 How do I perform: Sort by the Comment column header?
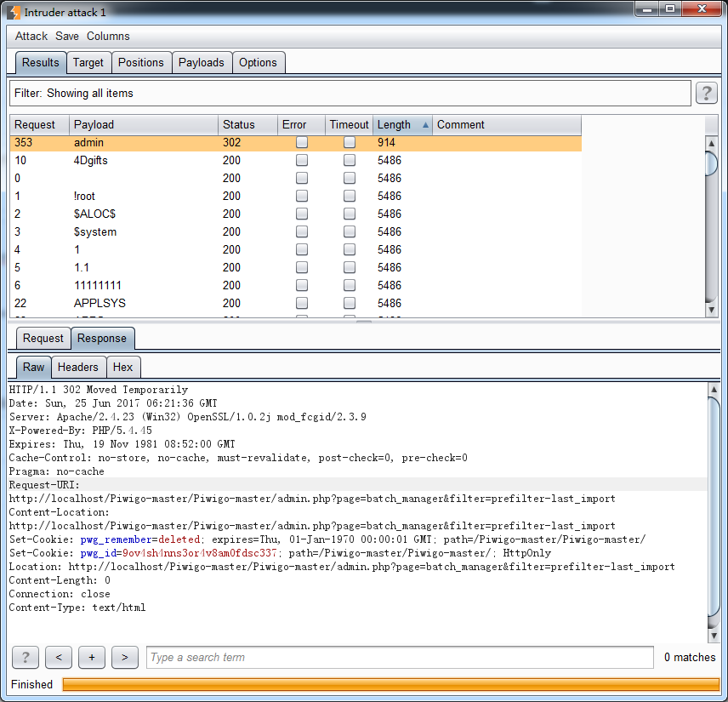point(507,124)
